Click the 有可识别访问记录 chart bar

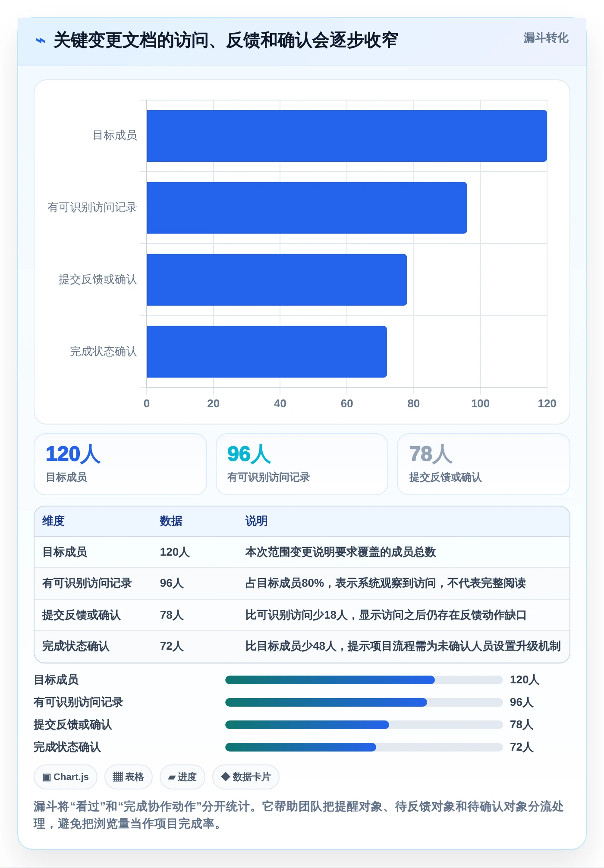(307, 208)
